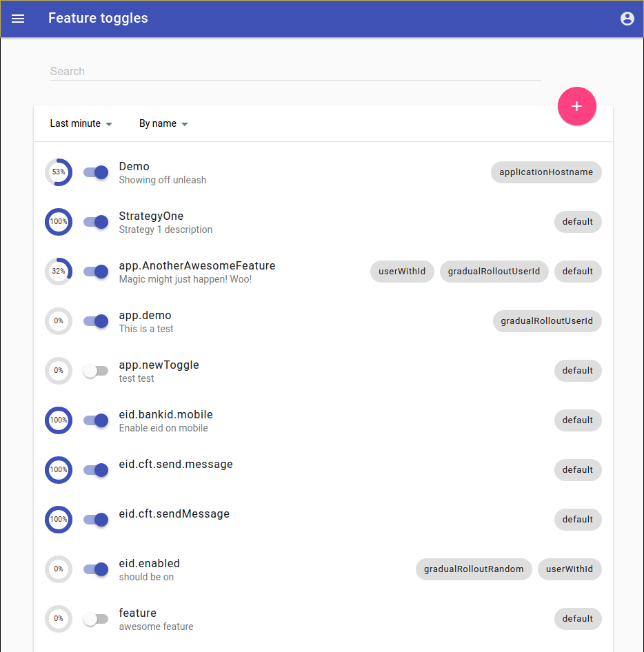The width and height of the screenshot is (644, 652).
Task: Click the 32% circle for app.AnotherAwesomeFeature
Action: coord(59,272)
